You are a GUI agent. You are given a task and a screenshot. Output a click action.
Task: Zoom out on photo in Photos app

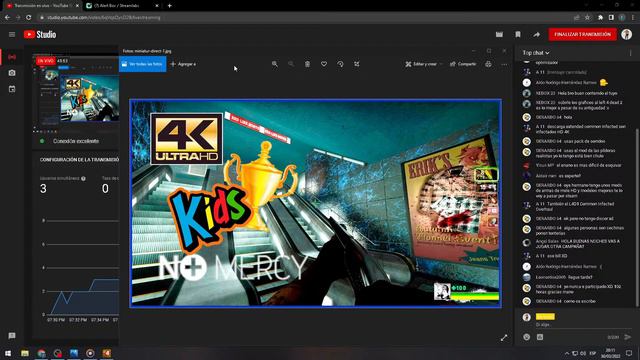[x=291, y=64]
